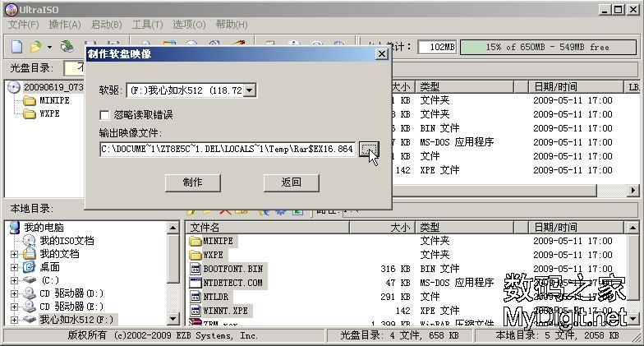Viewport: 644px width, 346px height.
Task: Sort local list by 文件名 column header
Action: point(268,227)
